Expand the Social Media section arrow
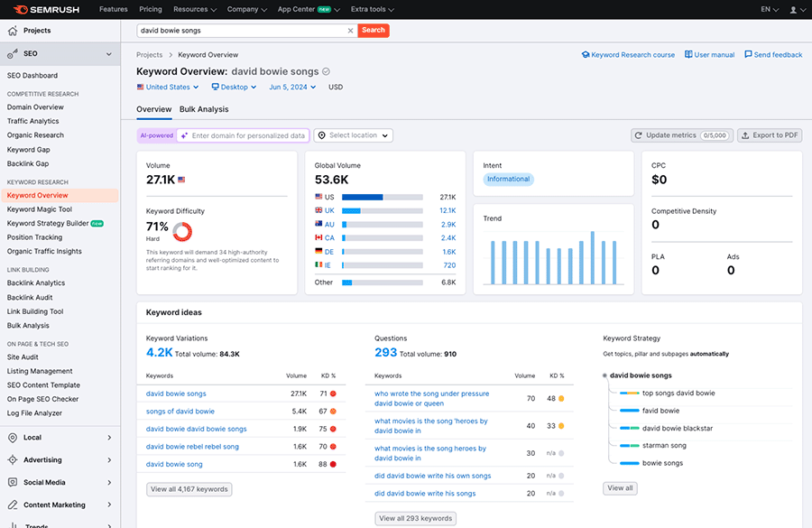Viewport: 812px width, 528px height. point(109,482)
